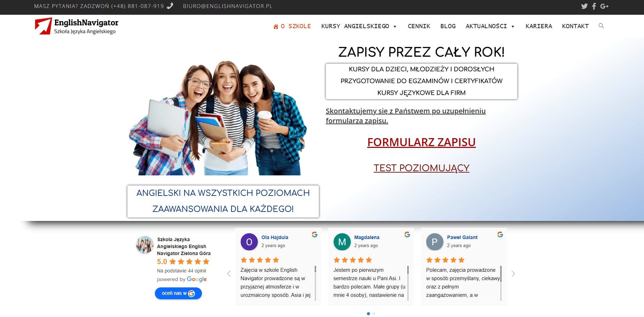Click Paweł Galant's avatar circle

[x=435, y=242]
